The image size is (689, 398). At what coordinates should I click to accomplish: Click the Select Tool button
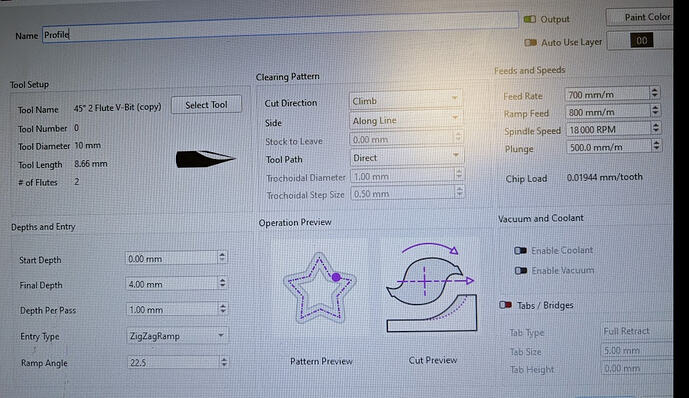point(206,105)
